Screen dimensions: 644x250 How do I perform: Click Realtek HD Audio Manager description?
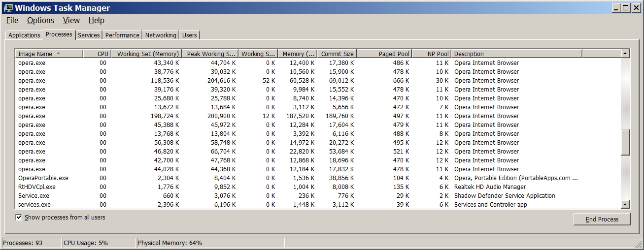(490, 187)
